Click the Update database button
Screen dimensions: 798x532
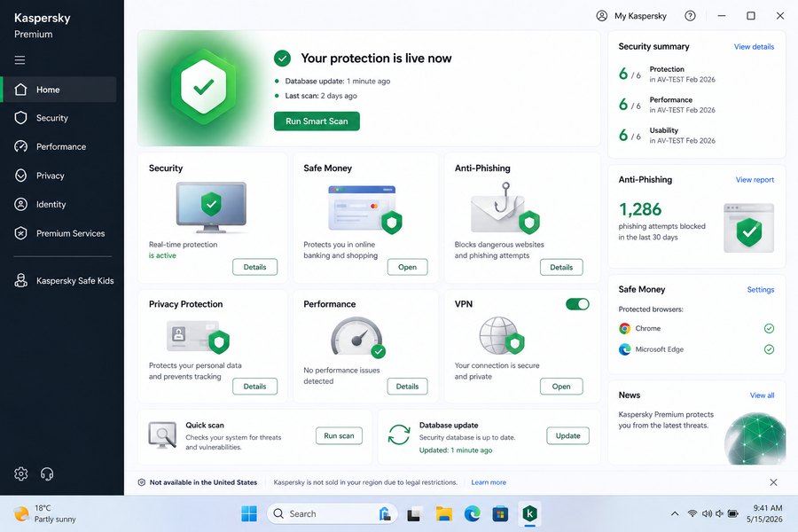coord(568,435)
